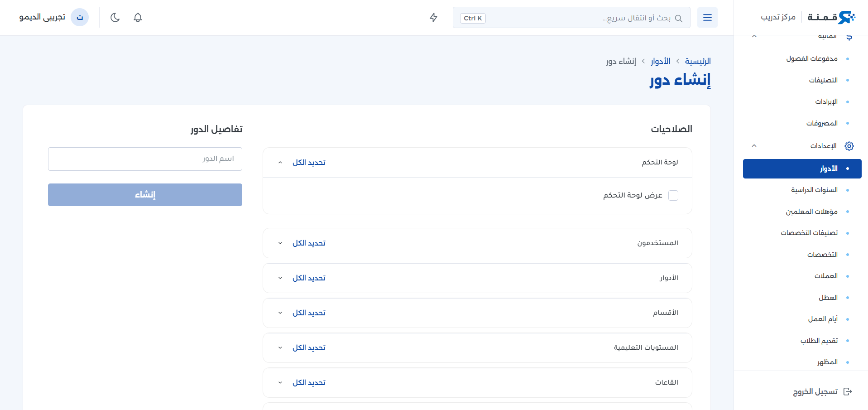Image resolution: width=868 pixels, height=410 pixels.
Task: Click the إنشاء submit button
Action: pyautogui.click(x=145, y=195)
